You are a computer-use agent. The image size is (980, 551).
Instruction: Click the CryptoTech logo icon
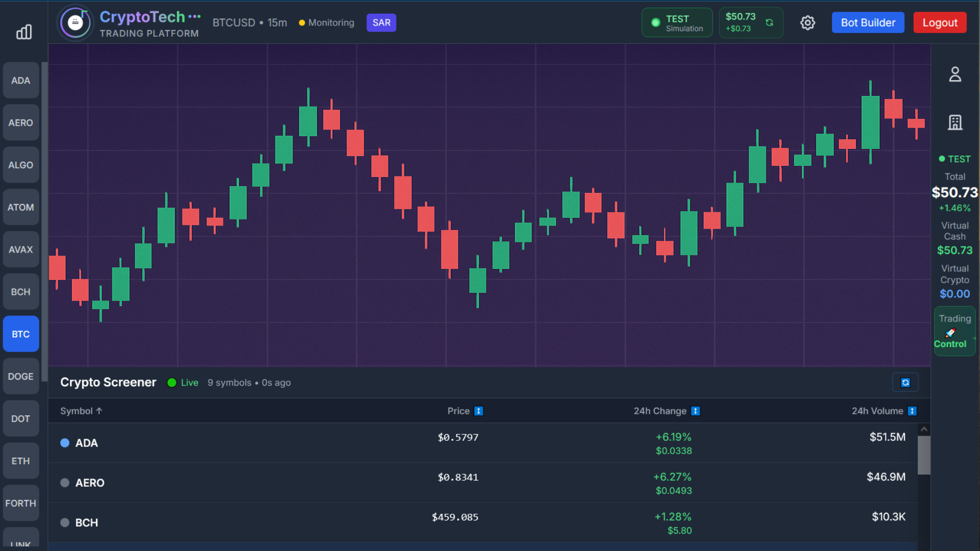[x=76, y=22]
